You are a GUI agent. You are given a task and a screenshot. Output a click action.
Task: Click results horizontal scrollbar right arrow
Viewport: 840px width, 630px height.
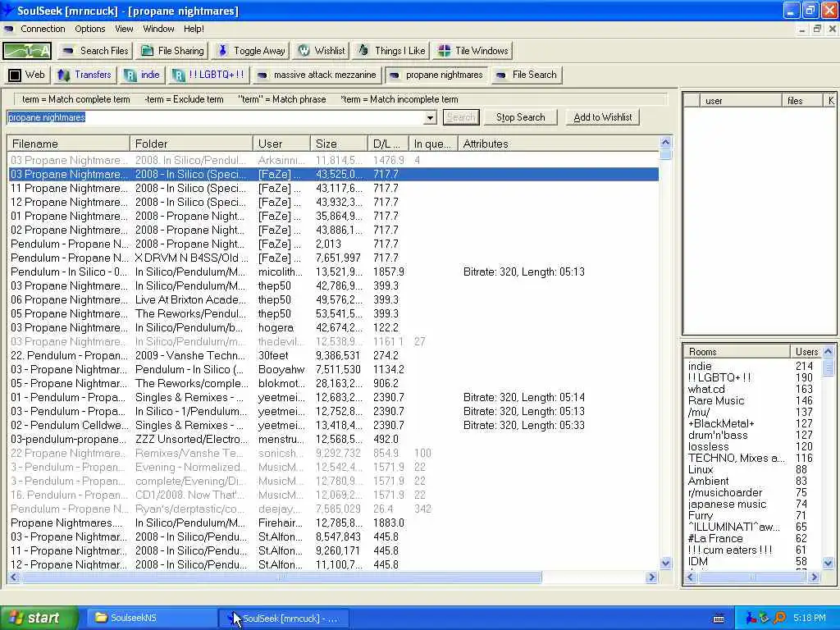[x=651, y=577]
